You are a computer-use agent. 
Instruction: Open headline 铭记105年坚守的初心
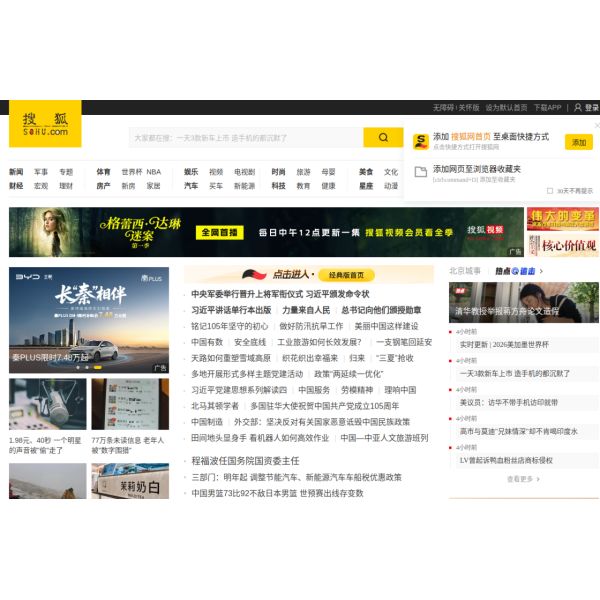click(x=230, y=326)
